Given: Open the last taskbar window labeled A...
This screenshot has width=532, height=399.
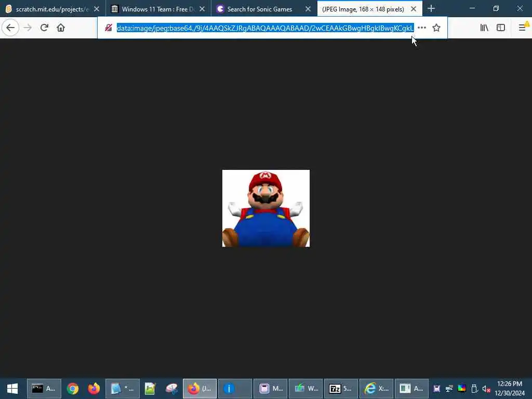Looking at the screenshot, I should coord(411,389).
